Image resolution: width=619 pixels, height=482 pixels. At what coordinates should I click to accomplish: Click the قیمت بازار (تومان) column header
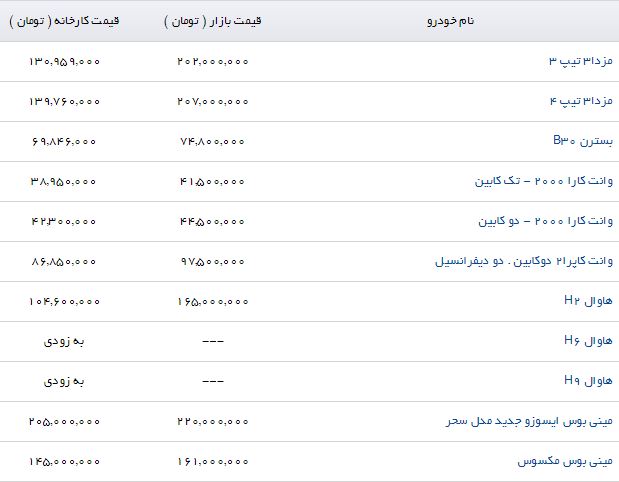[213, 21]
